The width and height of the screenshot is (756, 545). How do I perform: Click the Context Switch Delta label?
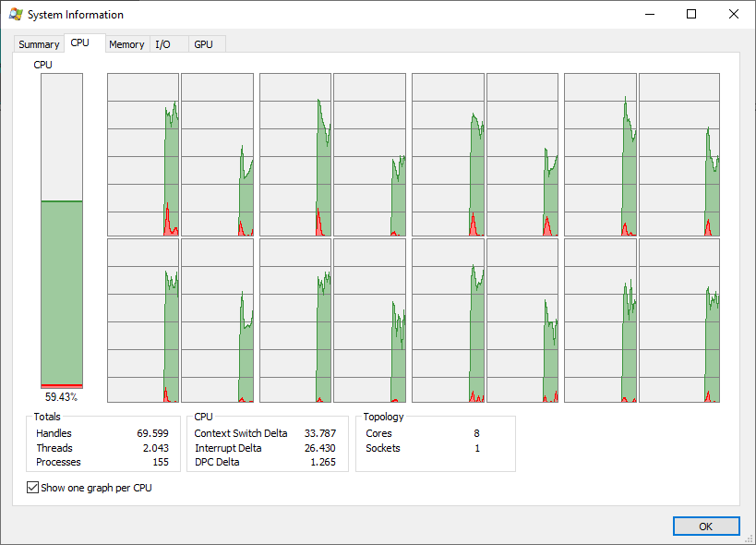tap(241, 433)
